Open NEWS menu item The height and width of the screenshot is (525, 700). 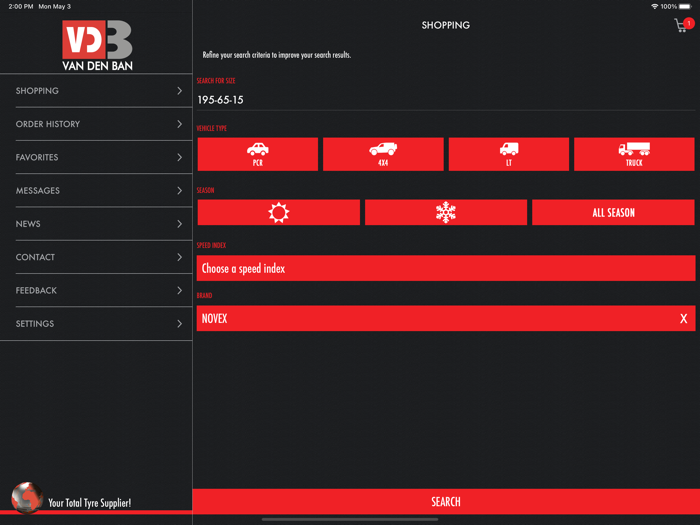tap(96, 224)
